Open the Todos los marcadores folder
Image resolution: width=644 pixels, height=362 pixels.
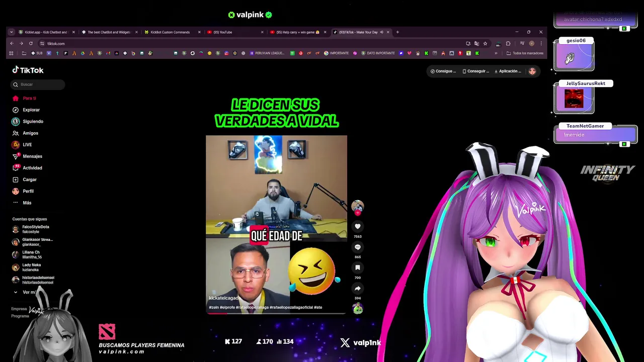point(525,53)
